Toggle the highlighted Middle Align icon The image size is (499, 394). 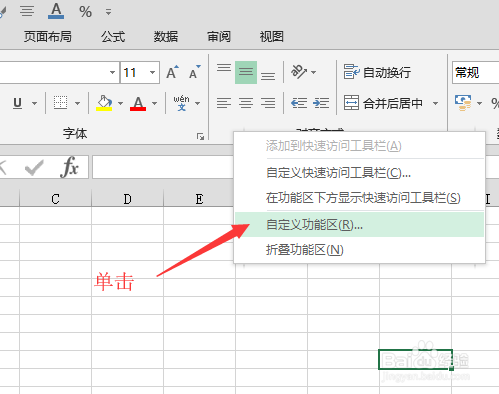click(x=246, y=72)
